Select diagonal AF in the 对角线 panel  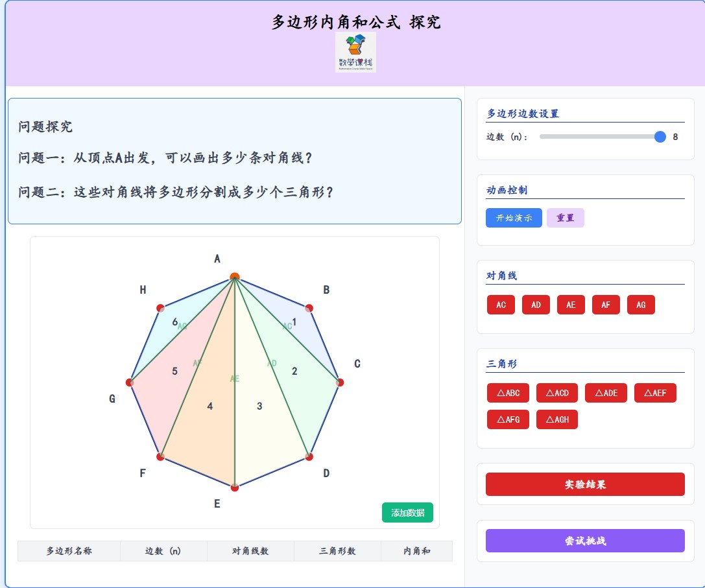(x=606, y=305)
